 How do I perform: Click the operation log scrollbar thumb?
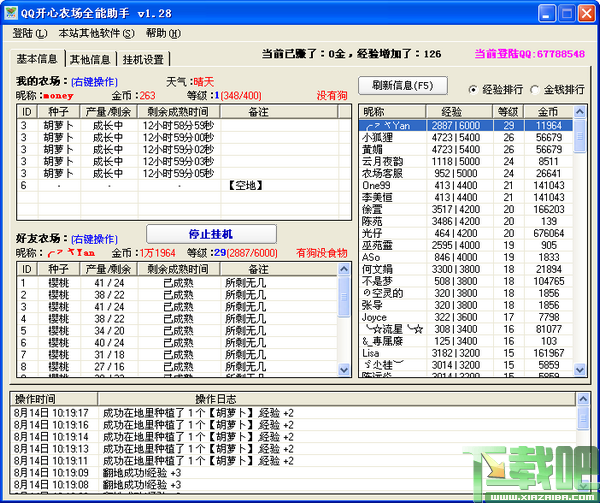click(583, 418)
